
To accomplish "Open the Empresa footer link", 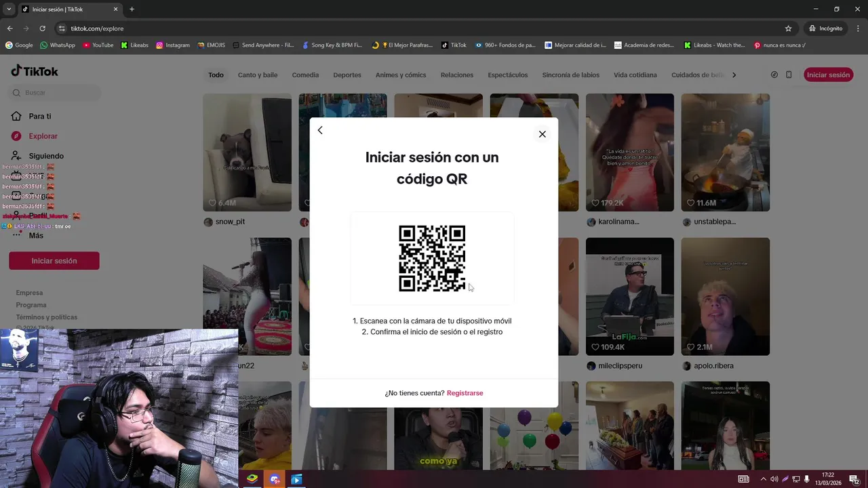I will point(29,293).
